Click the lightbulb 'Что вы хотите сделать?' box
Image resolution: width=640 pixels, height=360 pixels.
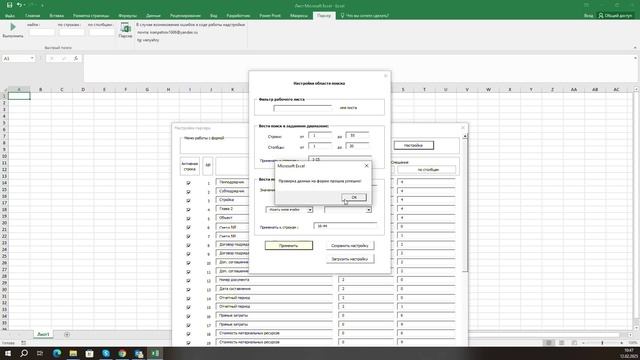click(x=364, y=16)
